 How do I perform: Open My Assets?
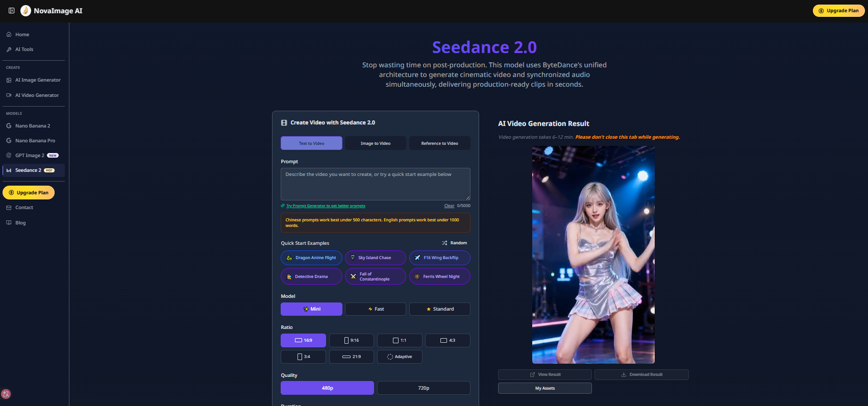point(545,389)
